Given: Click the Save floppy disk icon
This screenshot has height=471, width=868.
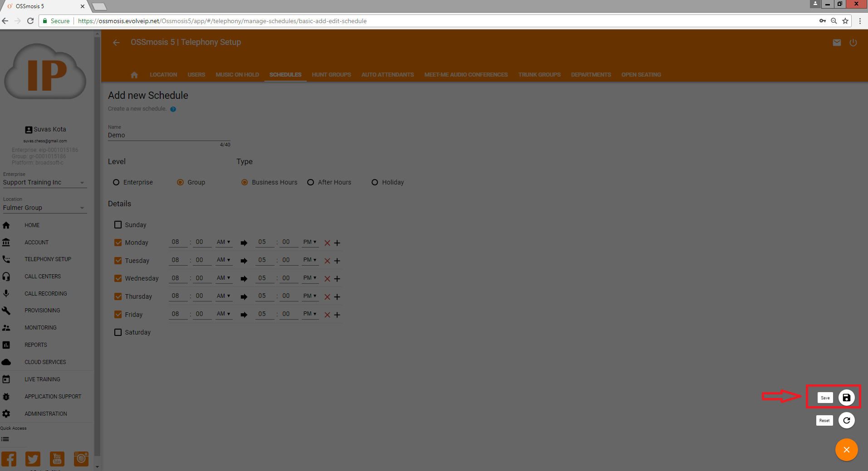Looking at the screenshot, I should coord(846,398).
